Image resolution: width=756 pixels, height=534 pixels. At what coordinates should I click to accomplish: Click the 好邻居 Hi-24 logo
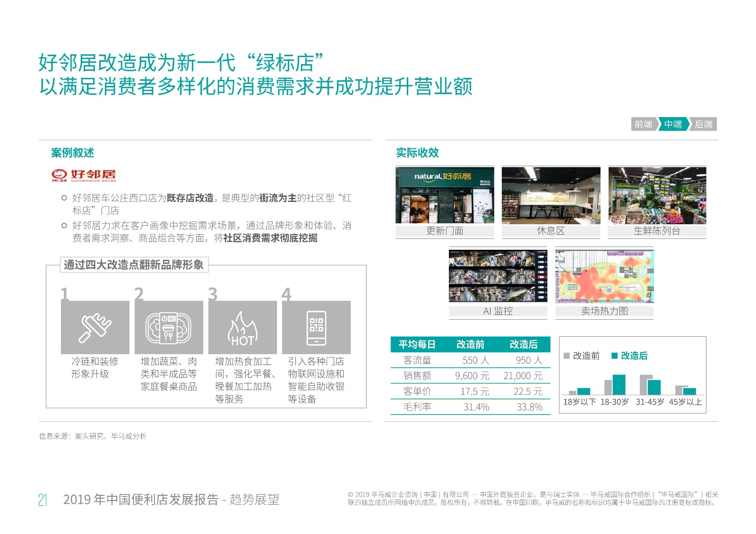[84, 176]
